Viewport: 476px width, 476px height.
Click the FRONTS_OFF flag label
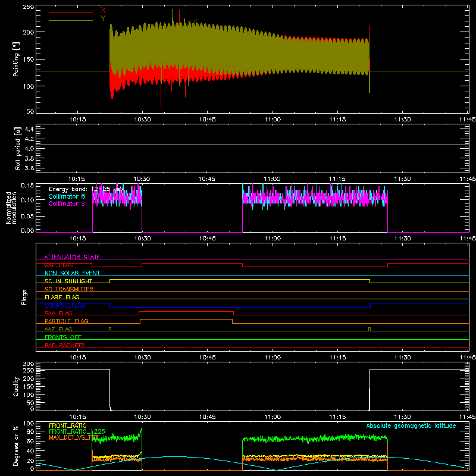pyautogui.click(x=63, y=337)
